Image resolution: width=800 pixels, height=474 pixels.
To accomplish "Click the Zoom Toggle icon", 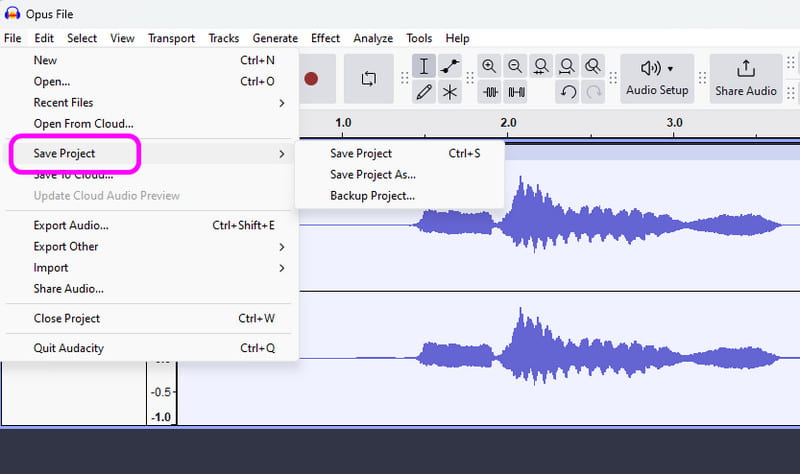I will click(593, 66).
